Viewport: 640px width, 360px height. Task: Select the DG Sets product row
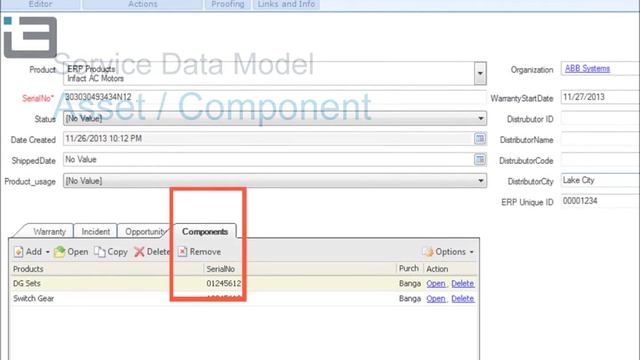[x=243, y=284]
